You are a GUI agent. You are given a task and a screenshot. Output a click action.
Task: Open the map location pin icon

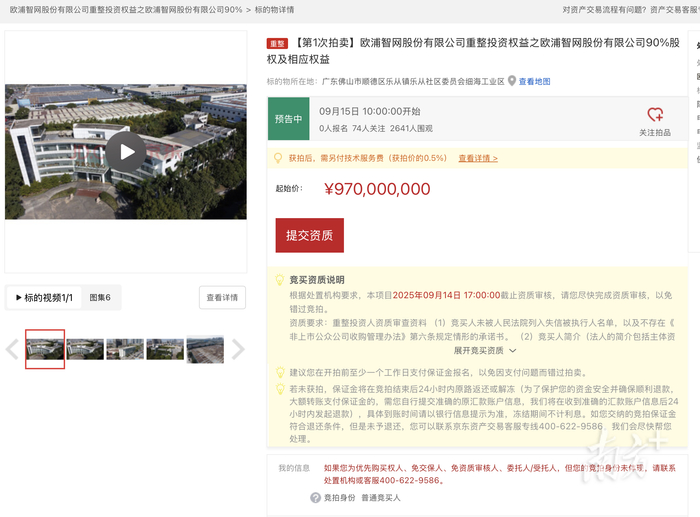512,81
